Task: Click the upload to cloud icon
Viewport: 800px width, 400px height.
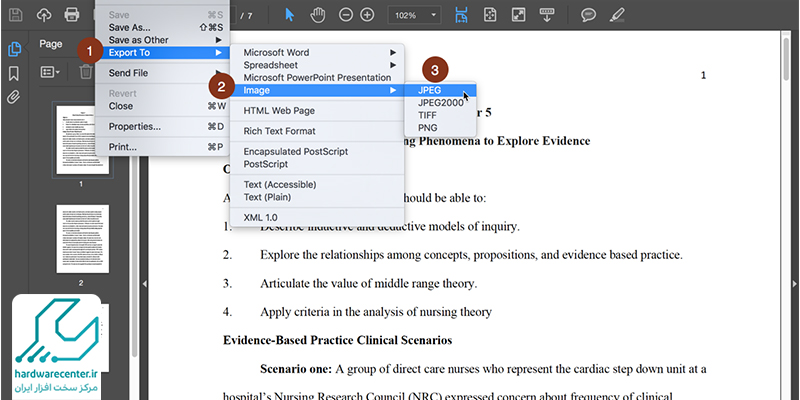Action: [44, 15]
